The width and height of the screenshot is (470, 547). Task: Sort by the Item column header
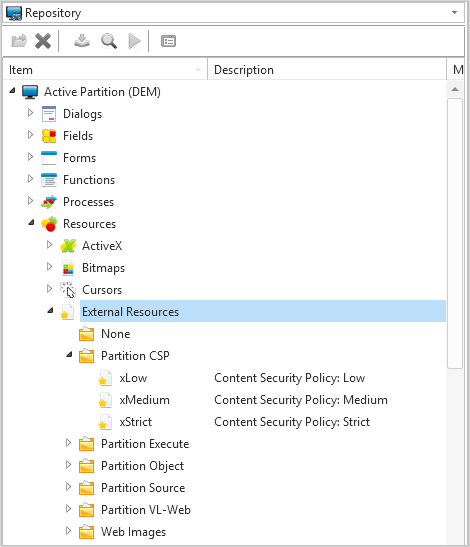click(x=105, y=70)
